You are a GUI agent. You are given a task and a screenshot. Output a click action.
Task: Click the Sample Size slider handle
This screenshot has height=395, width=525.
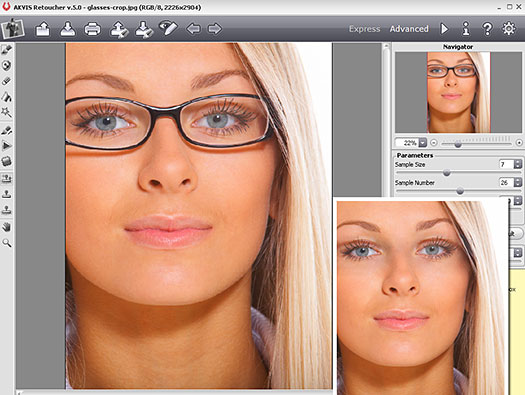click(447, 173)
